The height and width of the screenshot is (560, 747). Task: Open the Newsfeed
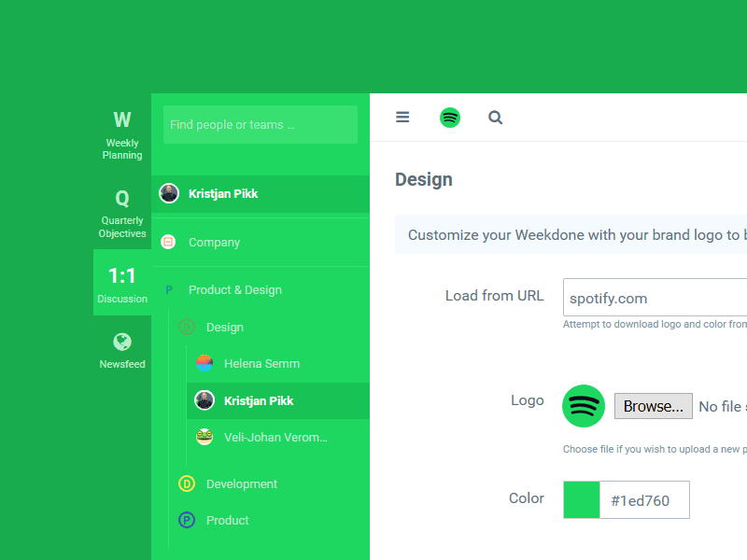coord(121,350)
